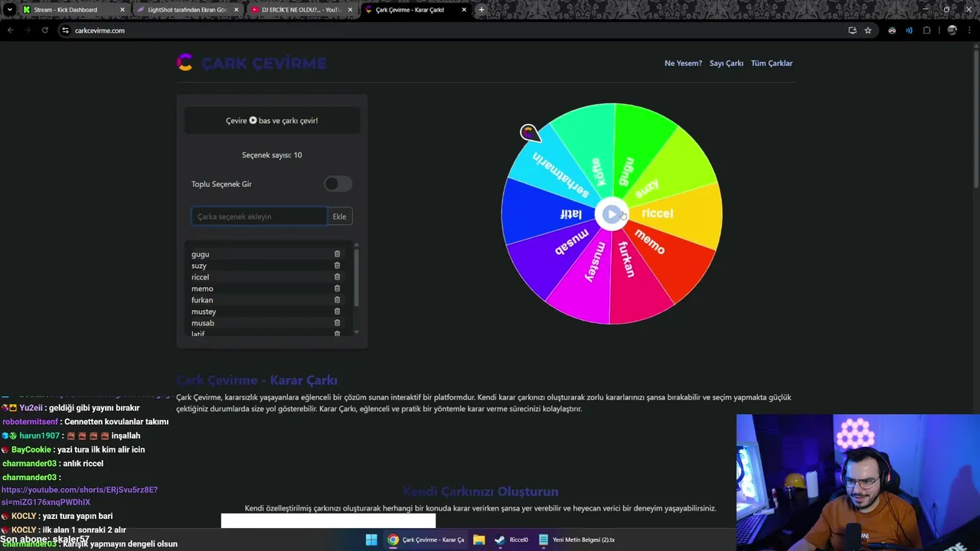Open File Explorer from the taskbar

[x=479, y=540]
